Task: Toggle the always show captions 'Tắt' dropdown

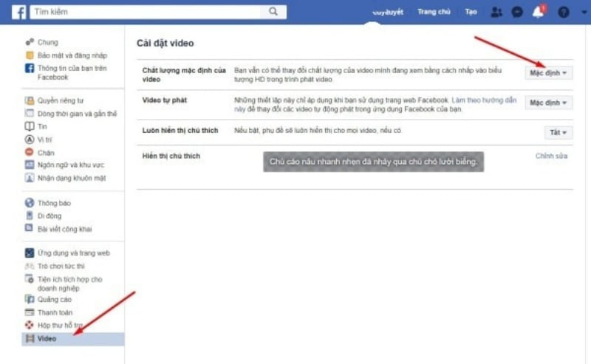Action: tap(558, 133)
